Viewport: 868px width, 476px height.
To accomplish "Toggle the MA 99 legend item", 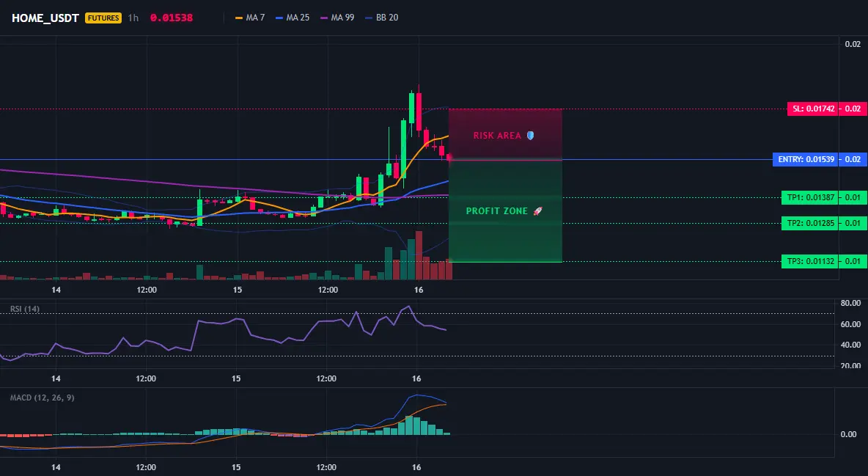I will coord(338,18).
